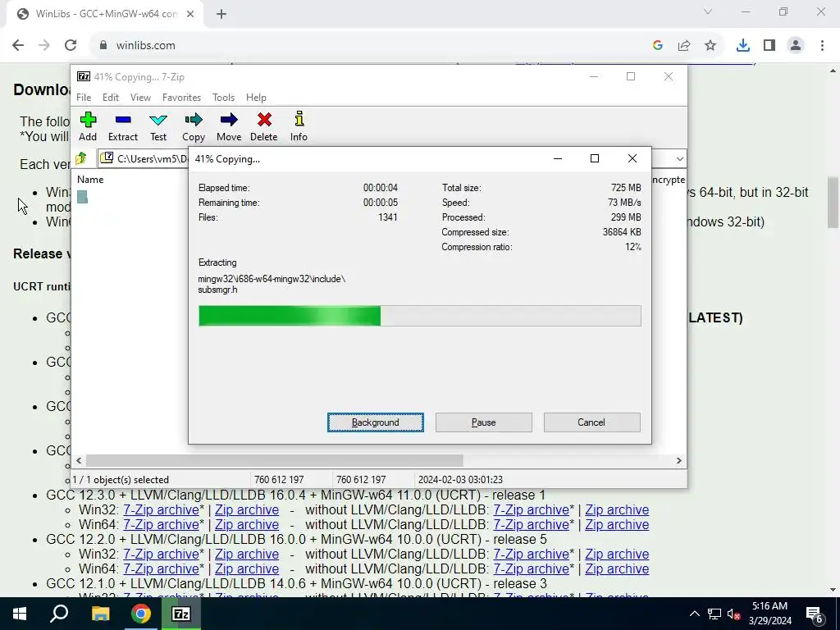Cancel the copying operation
840x630 pixels.
591,422
